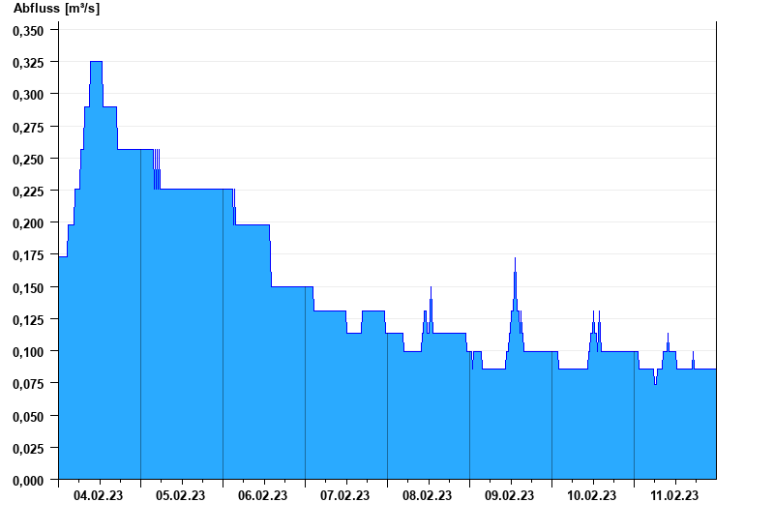Select the 0,175 y-axis label
Screen dimensions: 774x532
coord(28,255)
